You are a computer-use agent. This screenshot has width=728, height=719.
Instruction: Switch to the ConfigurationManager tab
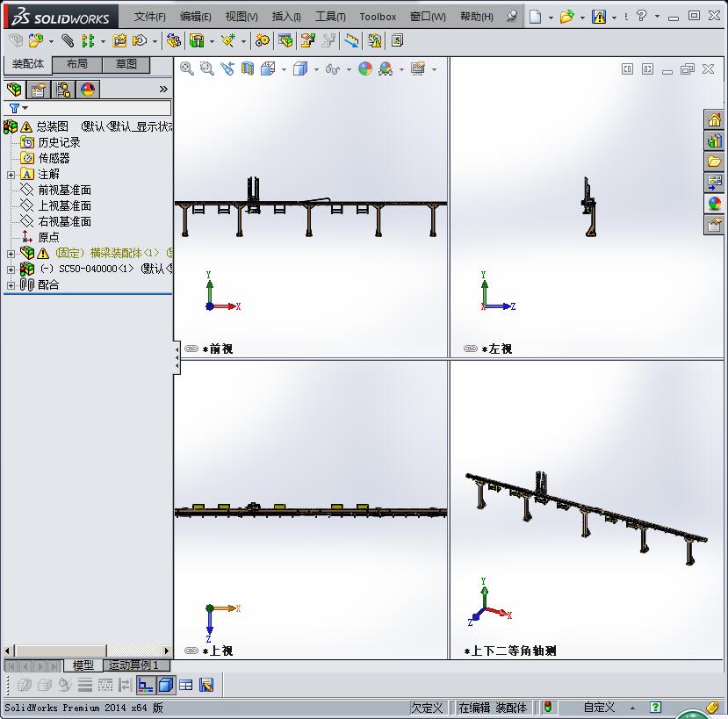pos(63,90)
